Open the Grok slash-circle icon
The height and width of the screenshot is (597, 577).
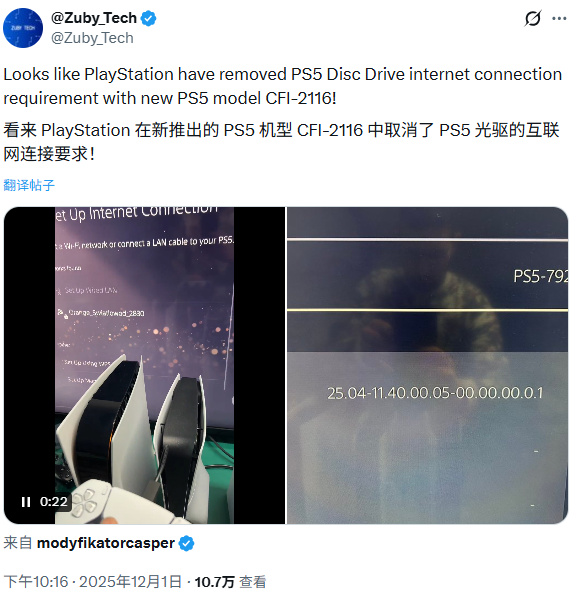[532, 18]
